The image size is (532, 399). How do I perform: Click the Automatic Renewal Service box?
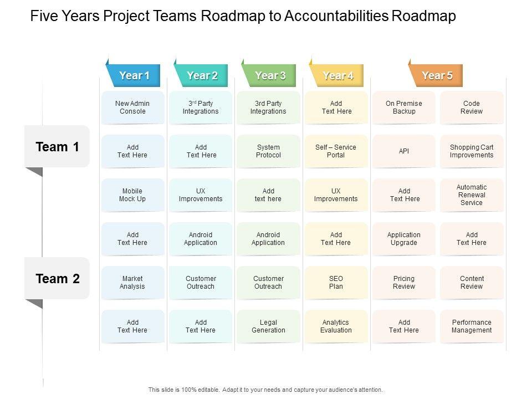click(472, 195)
